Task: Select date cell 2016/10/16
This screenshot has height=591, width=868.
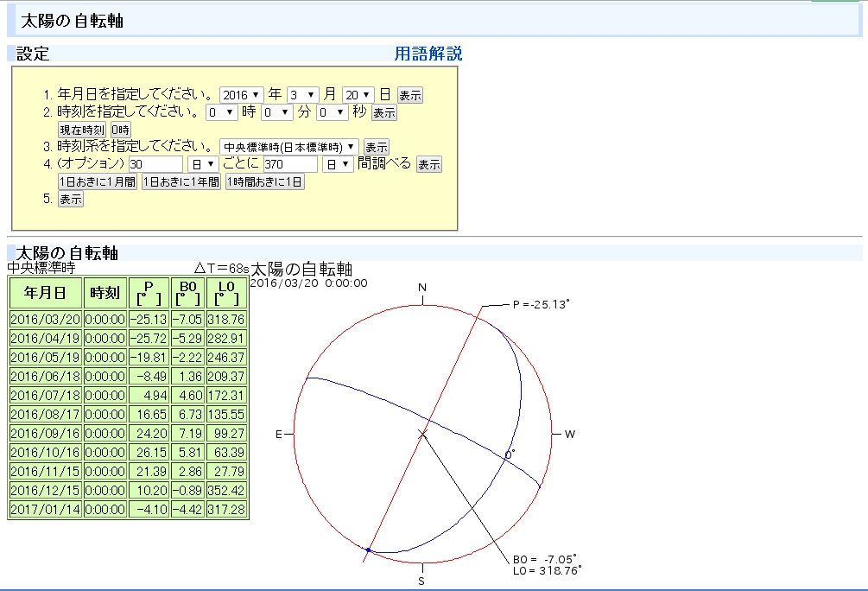Action: point(46,452)
